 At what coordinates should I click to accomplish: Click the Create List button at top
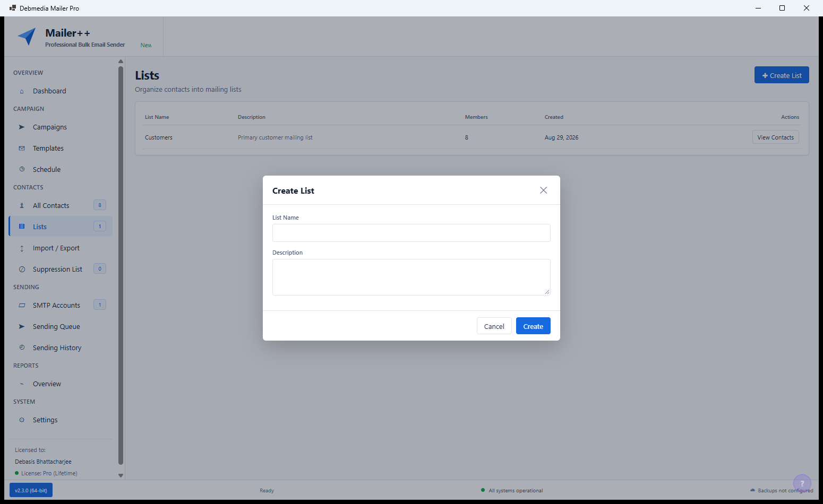pyautogui.click(x=782, y=75)
